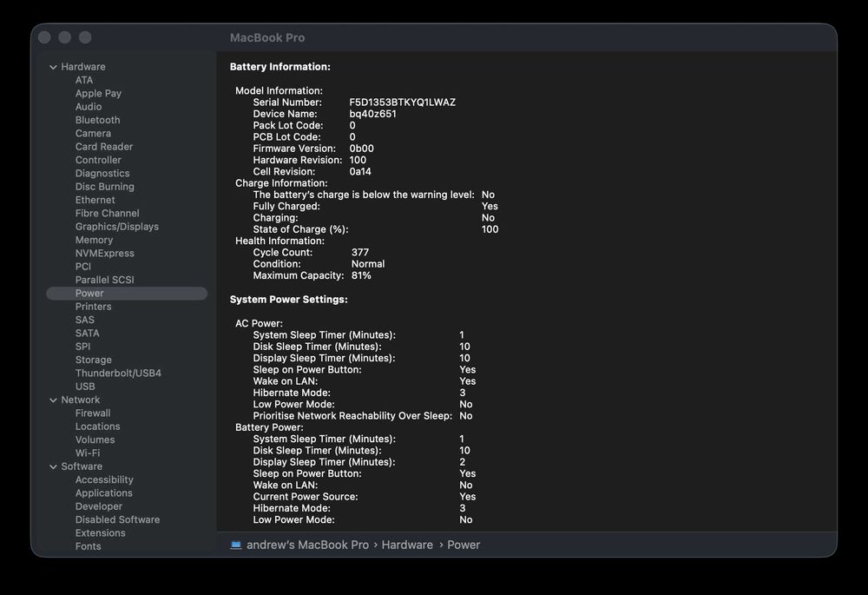Open Graphics/Displays info

click(117, 226)
